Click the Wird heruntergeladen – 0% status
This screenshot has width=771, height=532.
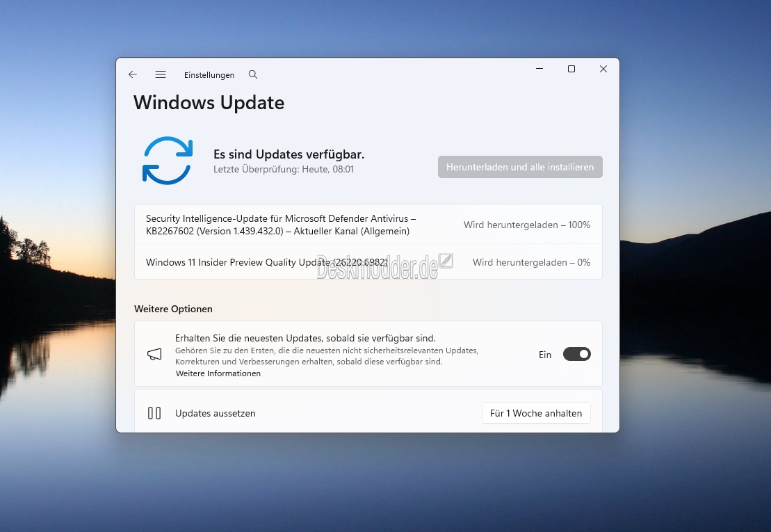click(x=531, y=262)
